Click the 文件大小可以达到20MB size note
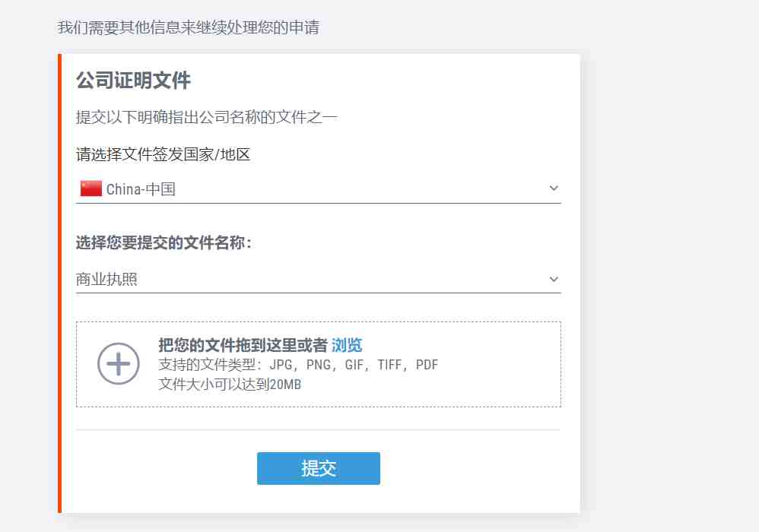Viewport: 759px width, 532px height. pyautogui.click(x=230, y=385)
